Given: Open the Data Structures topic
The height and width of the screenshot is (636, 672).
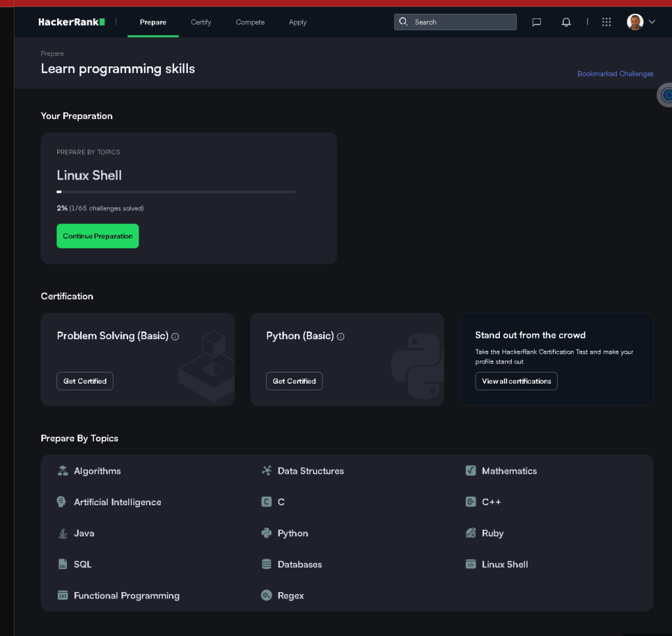Looking at the screenshot, I should point(311,471).
